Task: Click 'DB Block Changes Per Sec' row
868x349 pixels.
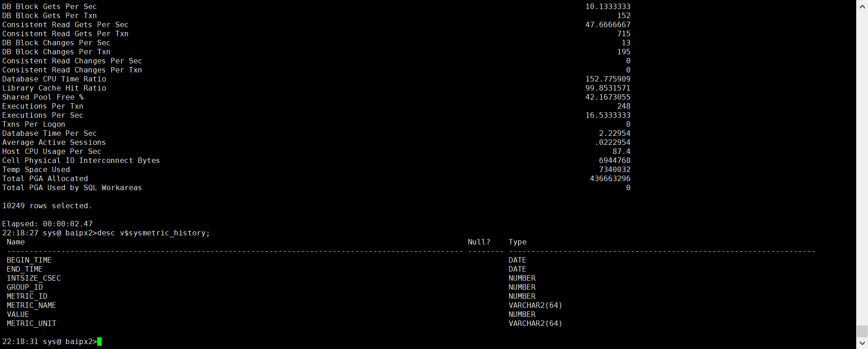Action: (x=316, y=43)
